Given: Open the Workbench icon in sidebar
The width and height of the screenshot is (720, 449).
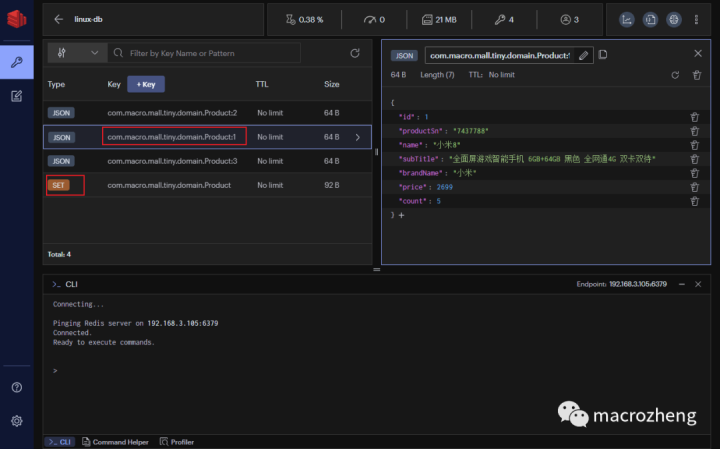Looking at the screenshot, I should click(17, 96).
